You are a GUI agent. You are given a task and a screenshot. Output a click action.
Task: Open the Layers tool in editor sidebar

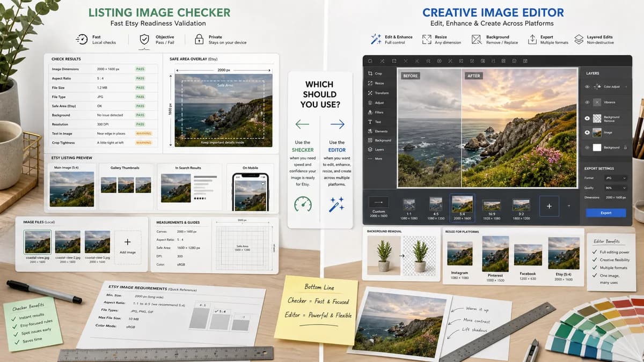coord(376,150)
